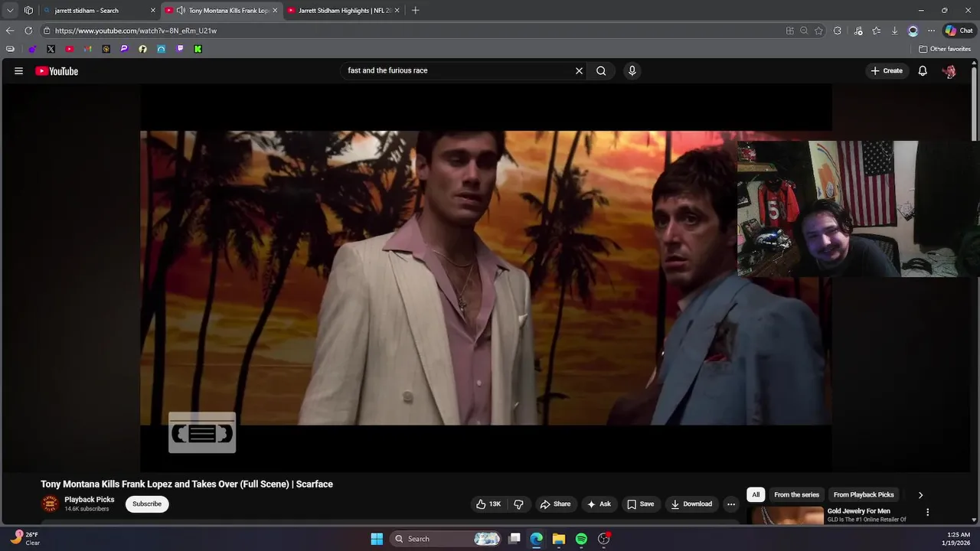Switch to Jarrett Stidham Highlights tab
The height and width of the screenshot is (551, 980).
(345, 11)
